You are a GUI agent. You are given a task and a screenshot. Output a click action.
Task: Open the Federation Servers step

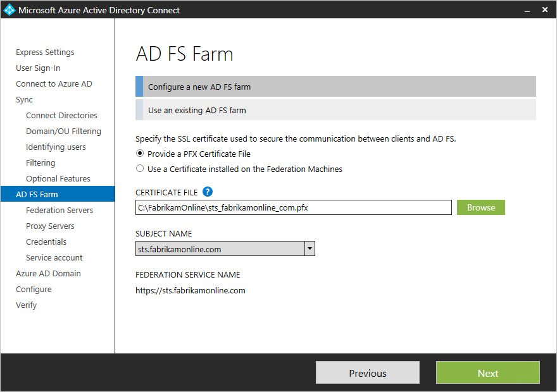pos(59,211)
